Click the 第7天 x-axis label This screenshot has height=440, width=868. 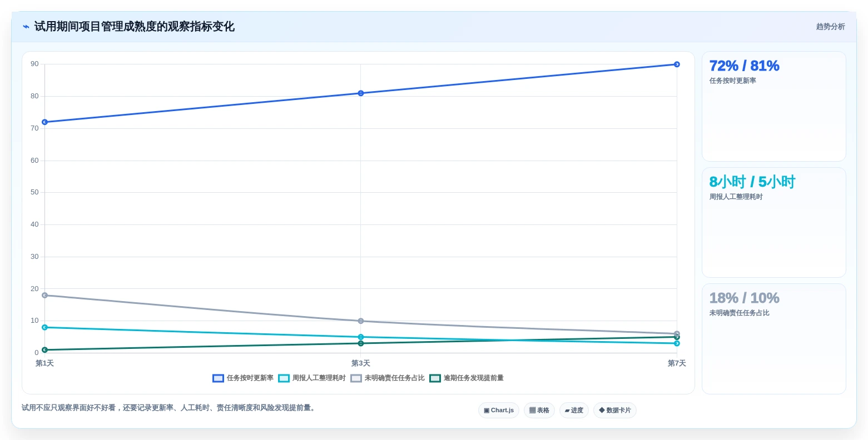[677, 363]
